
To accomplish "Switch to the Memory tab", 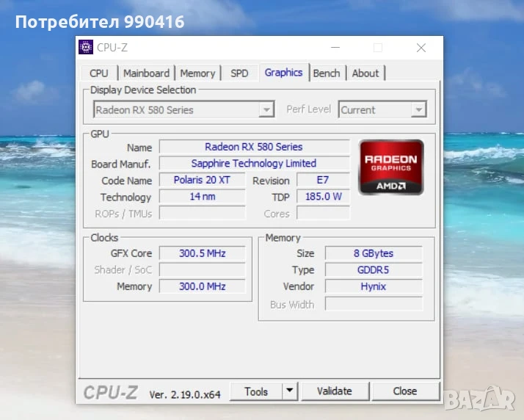I will pos(197,73).
